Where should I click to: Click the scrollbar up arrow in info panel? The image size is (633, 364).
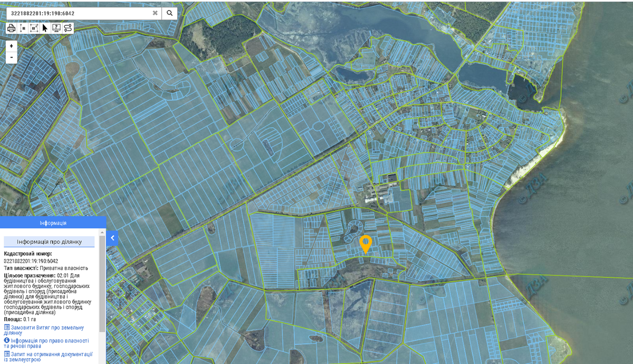(102, 232)
